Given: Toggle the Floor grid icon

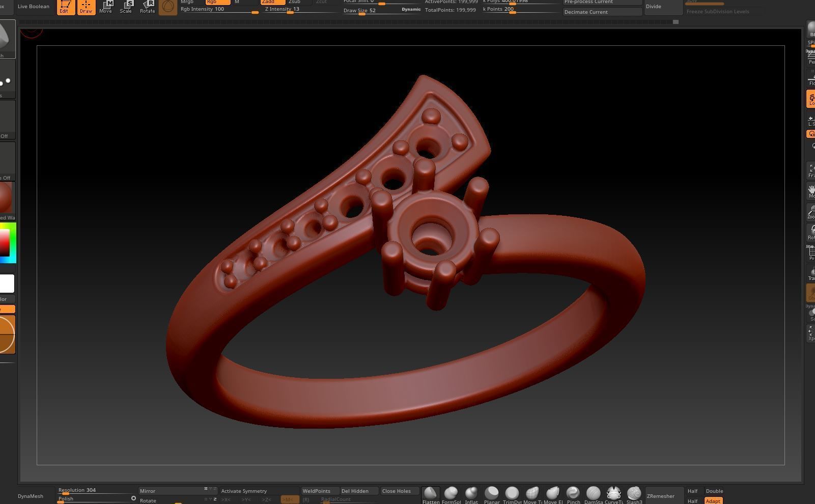Looking at the screenshot, I should (811, 78).
